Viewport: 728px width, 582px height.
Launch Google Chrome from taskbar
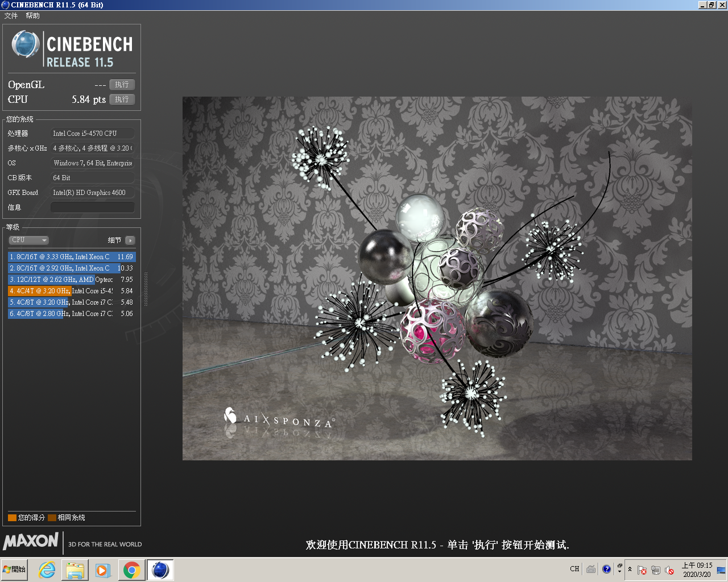click(132, 570)
